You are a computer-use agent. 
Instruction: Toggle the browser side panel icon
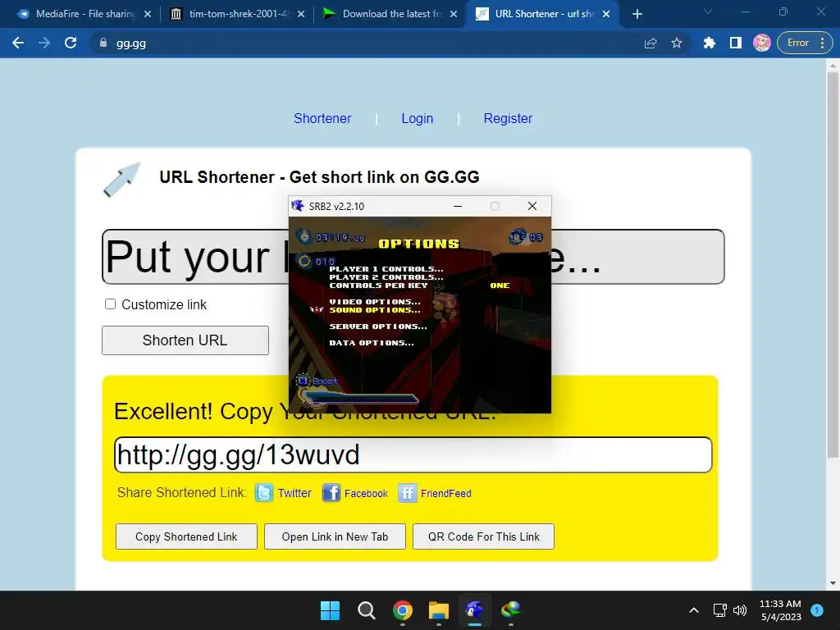click(x=736, y=43)
